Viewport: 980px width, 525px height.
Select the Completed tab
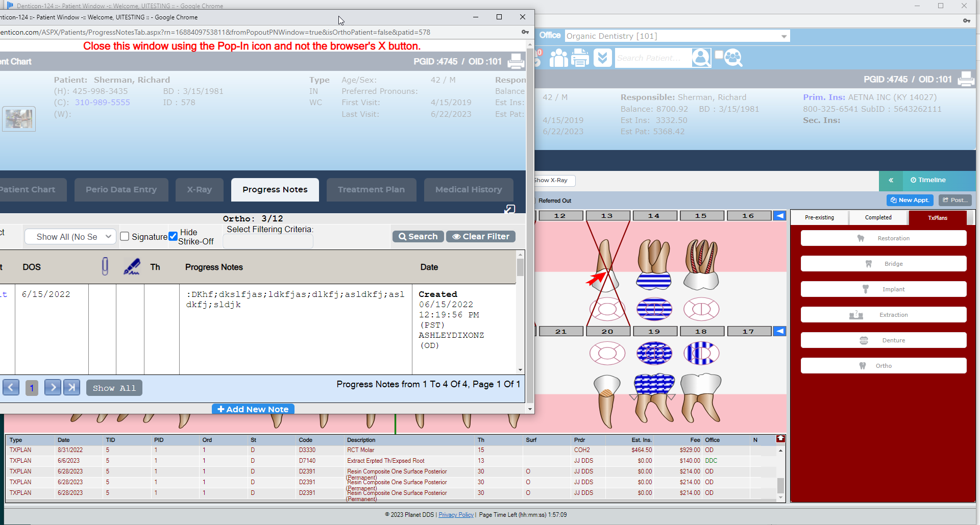coord(878,218)
